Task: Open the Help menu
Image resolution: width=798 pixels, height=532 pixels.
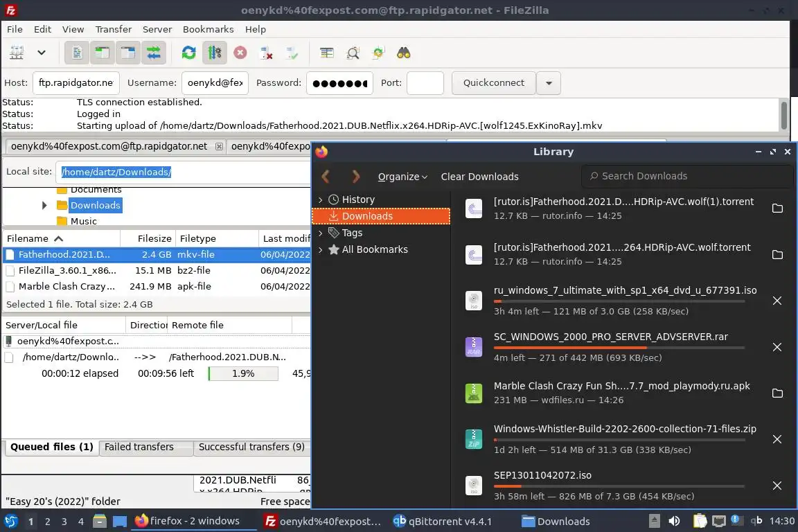Action: [x=256, y=29]
